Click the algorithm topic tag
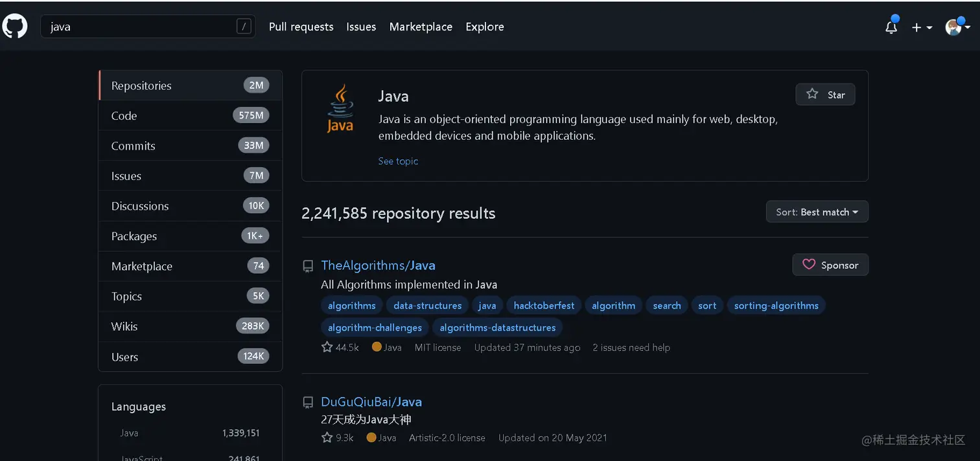The height and width of the screenshot is (461, 980). 613,306
